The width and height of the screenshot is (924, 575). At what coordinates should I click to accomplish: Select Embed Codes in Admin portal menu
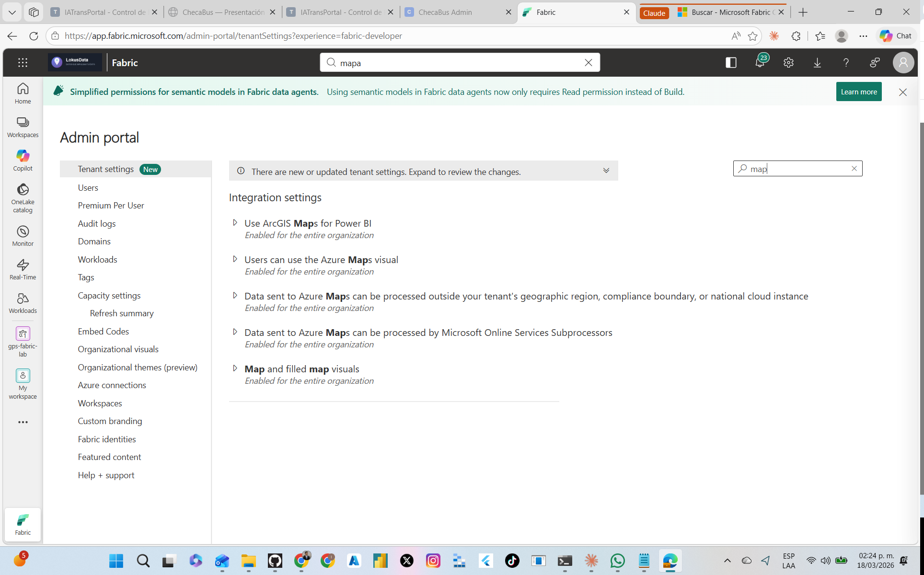(x=104, y=331)
